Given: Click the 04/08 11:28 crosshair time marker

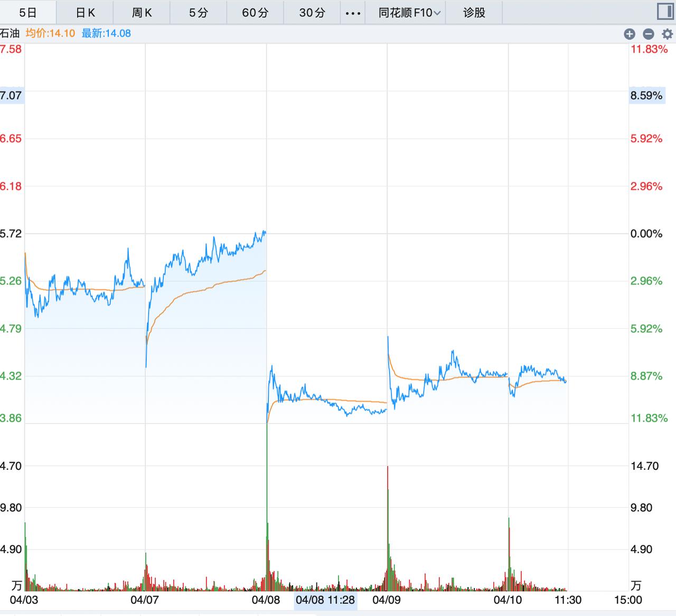Looking at the screenshot, I should coord(325,600).
